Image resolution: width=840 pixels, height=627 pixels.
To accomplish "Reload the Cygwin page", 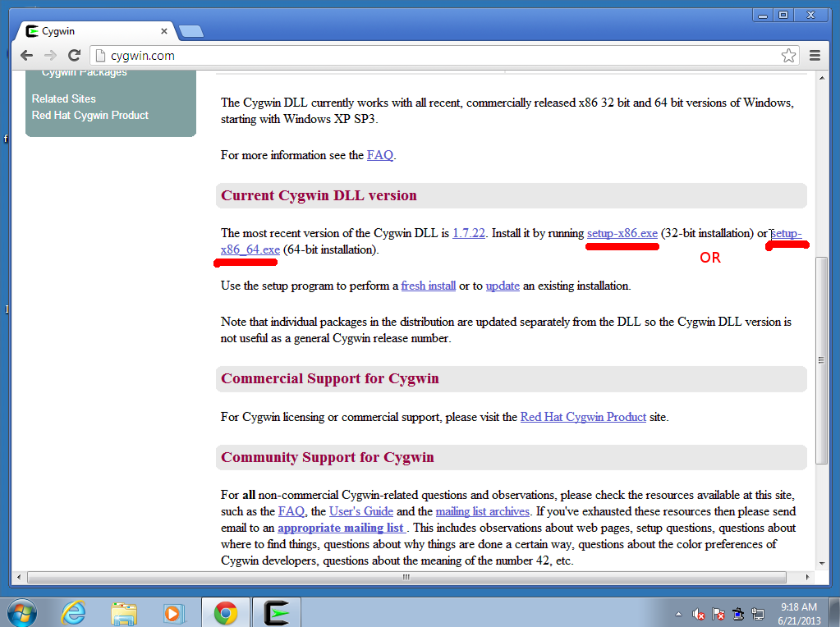I will 75,55.
